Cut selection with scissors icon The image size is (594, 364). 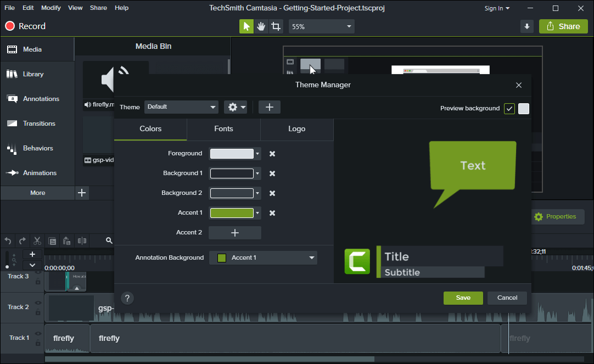[37, 240]
